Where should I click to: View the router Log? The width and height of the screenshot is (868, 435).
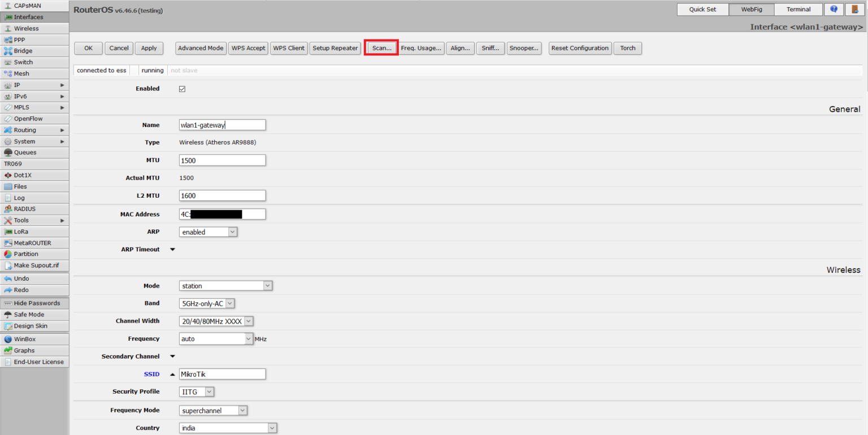tap(20, 197)
